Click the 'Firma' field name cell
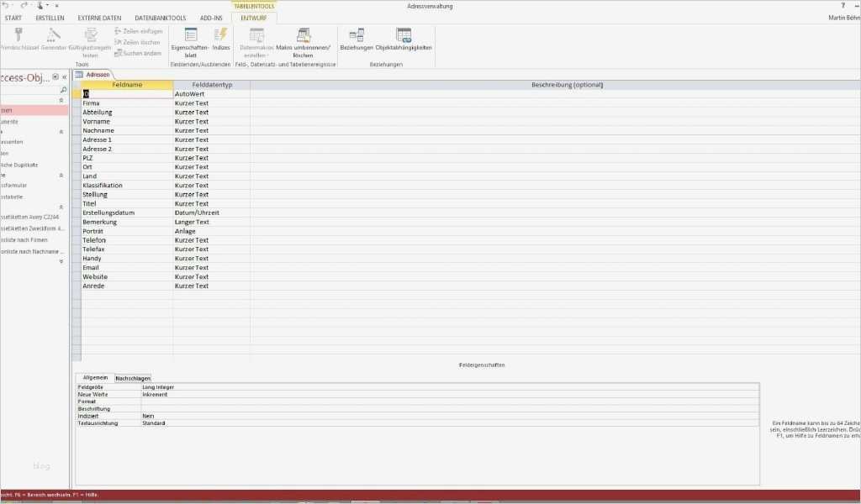The width and height of the screenshot is (861, 504). click(x=128, y=103)
